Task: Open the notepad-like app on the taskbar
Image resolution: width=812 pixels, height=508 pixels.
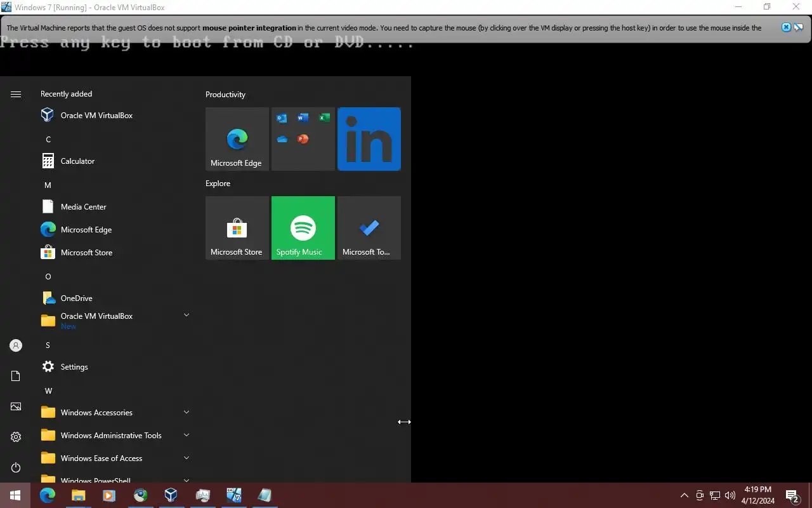Action: tap(265, 495)
